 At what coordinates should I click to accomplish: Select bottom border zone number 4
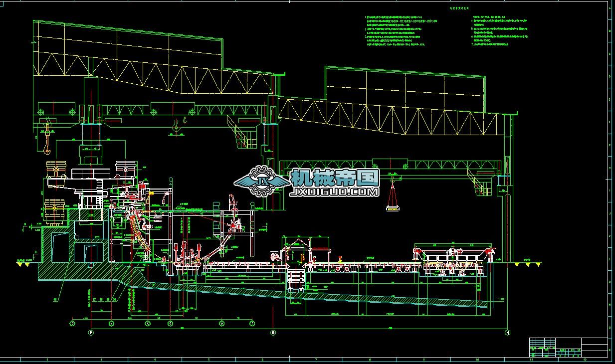click(x=155, y=360)
